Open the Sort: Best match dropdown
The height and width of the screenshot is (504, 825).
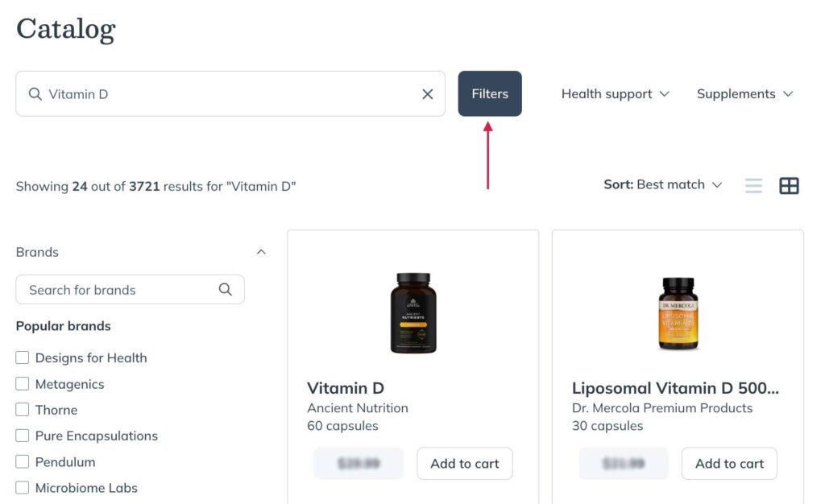[662, 185]
